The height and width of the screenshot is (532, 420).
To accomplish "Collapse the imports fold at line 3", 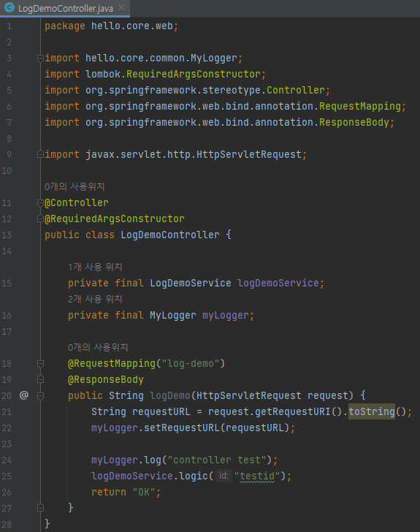I will (40, 58).
